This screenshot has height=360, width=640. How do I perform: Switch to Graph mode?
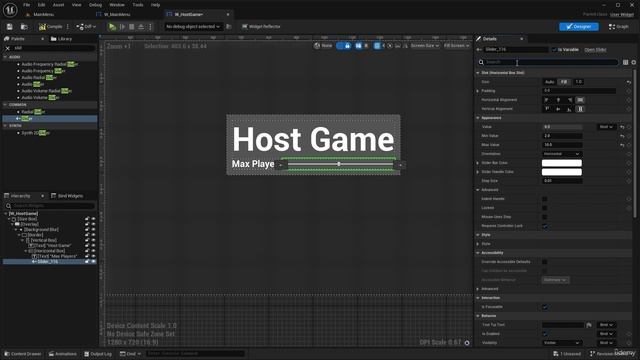tap(618, 27)
